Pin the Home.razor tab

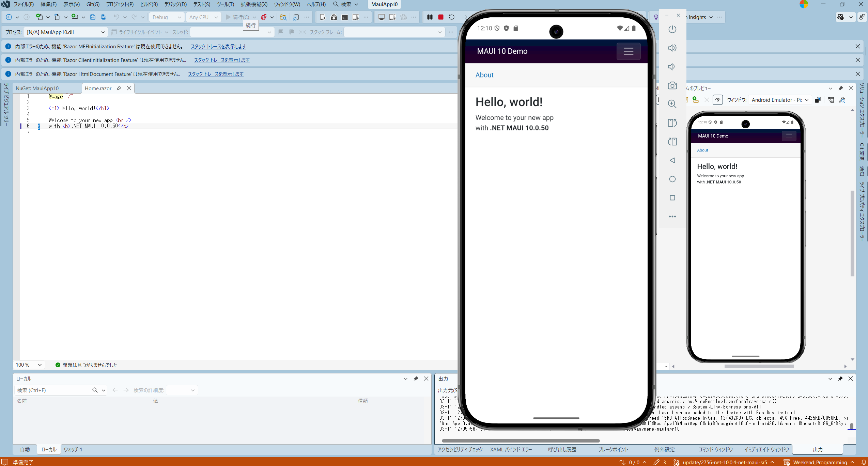(119, 88)
